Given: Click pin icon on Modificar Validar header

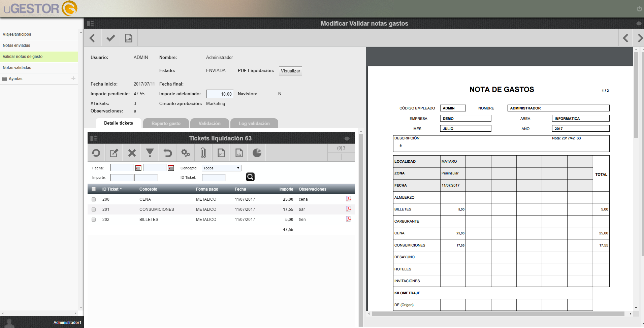Looking at the screenshot, I should pos(638,24).
